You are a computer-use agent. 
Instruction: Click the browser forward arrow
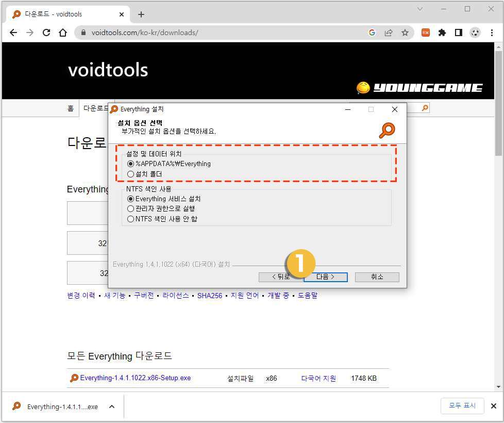pyautogui.click(x=30, y=32)
